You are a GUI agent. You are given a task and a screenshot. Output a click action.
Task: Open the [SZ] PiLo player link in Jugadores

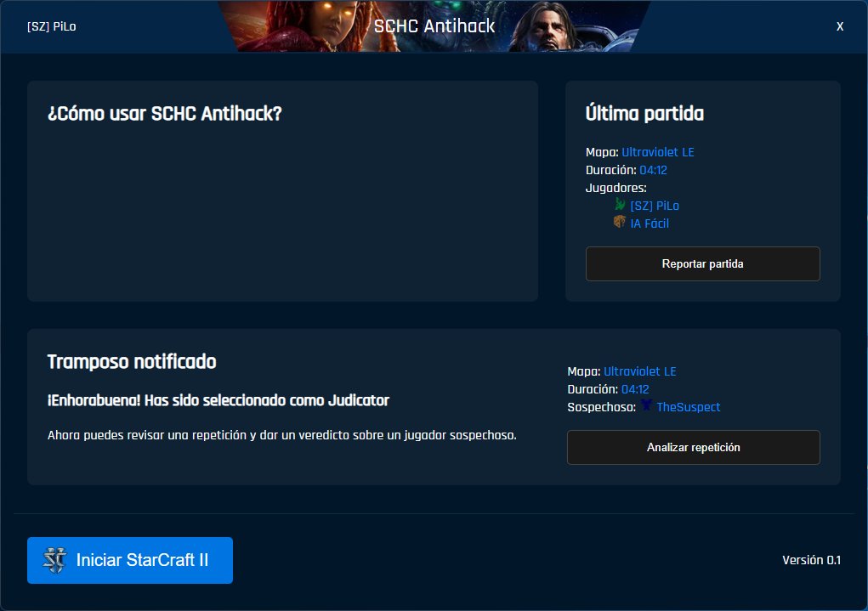tap(655, 206)
